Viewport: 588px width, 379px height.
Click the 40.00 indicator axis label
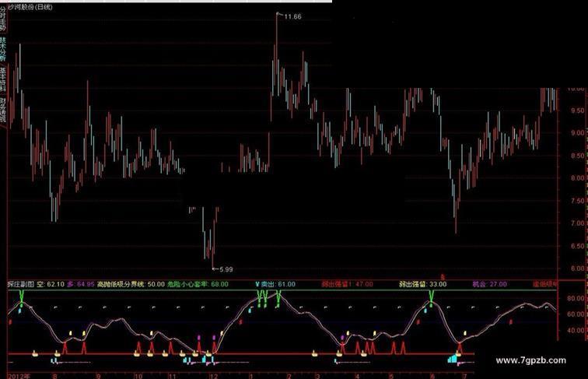coord(576,331)
